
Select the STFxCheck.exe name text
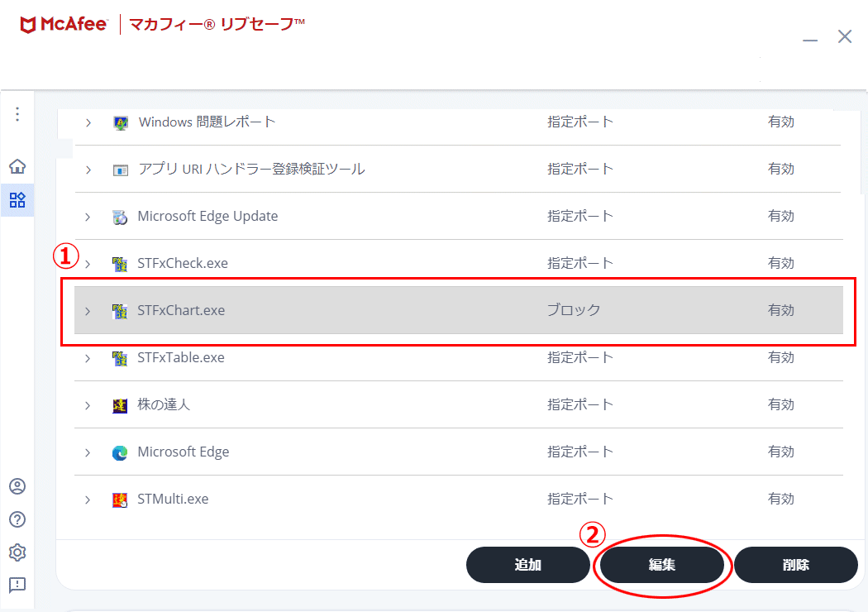pyautogui.click(x=183, y=263)
